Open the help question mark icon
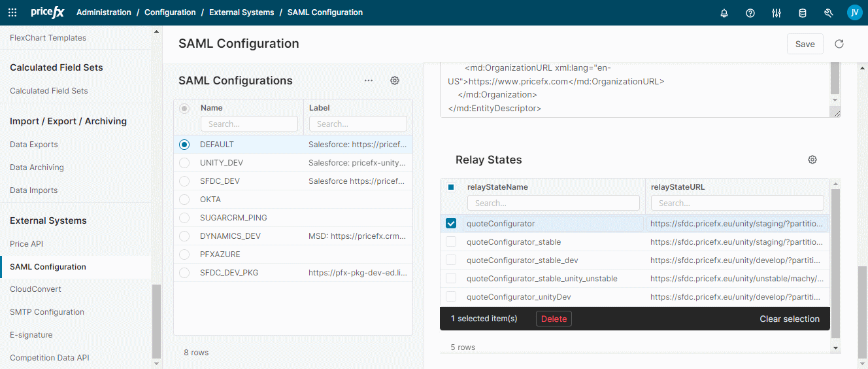The width and height of the screenshot is (868, 369). pyautogui.click(x=750, y=13)
